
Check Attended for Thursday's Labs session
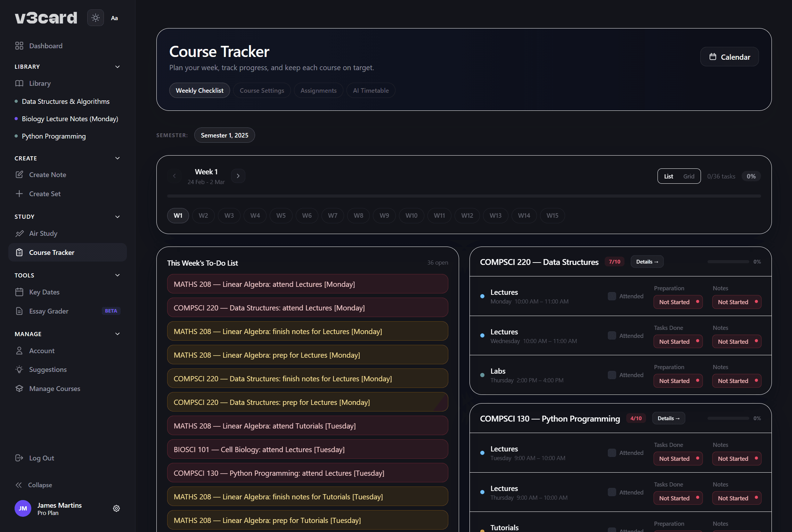pos(612,375)
